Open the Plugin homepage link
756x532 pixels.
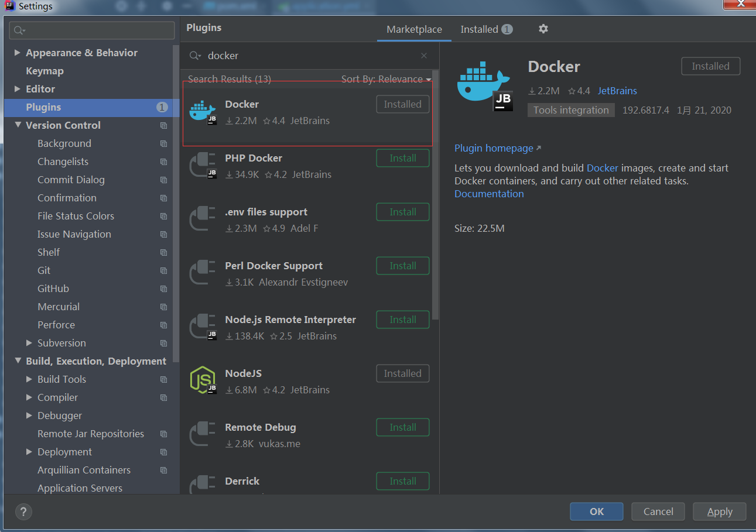point(498,148)
